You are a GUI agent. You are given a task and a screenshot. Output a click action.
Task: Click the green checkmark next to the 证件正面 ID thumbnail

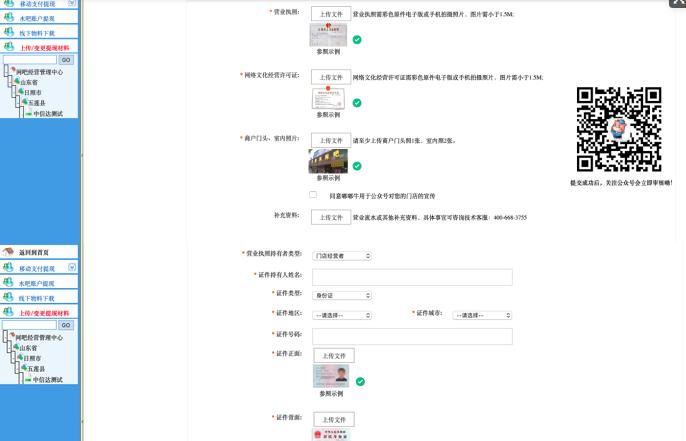click(x=360, y=382)
